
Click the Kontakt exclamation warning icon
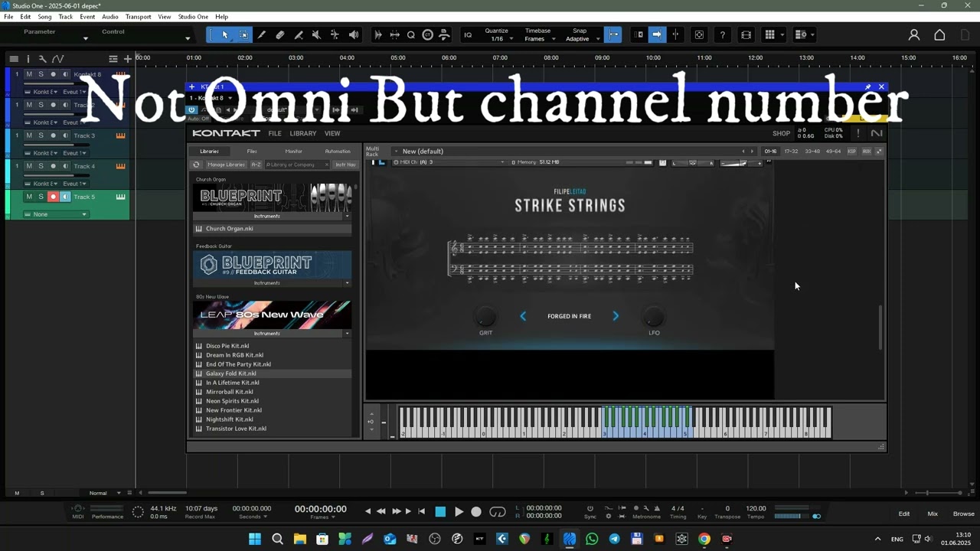point(858,133)
